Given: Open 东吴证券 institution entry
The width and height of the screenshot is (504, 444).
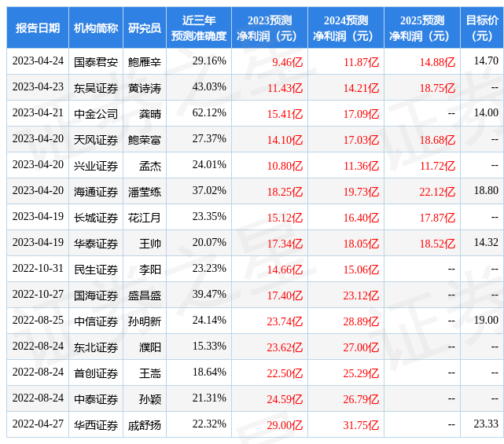Looking at the screenshot, I should coord(96,87).
